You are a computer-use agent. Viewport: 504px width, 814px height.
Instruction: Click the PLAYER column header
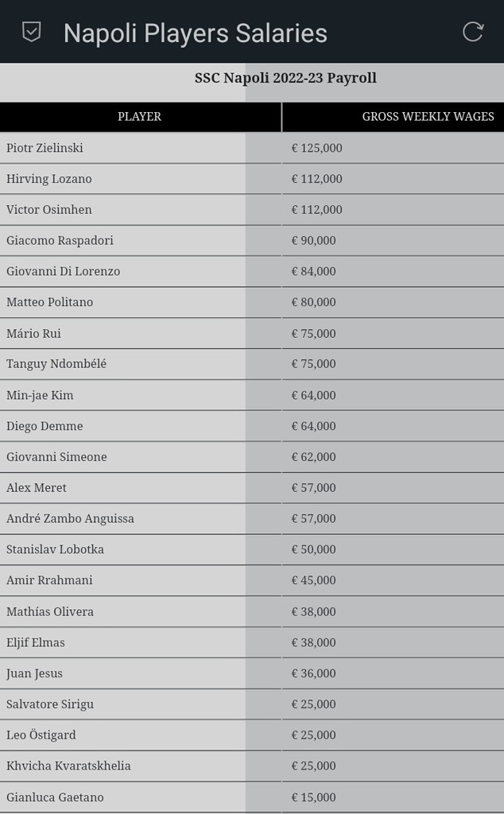139,117
